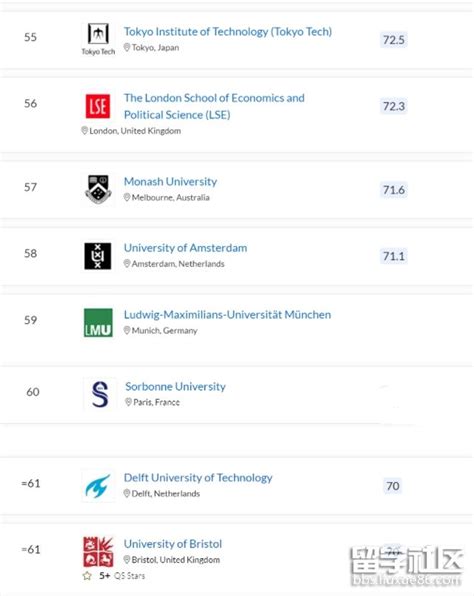
Task: Click the 72.5 score for Tokyo Tech
Action: (x=393, y=40)
